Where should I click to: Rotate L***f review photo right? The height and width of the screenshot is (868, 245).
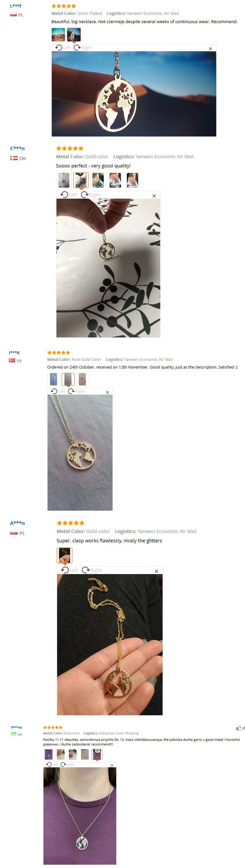tap(82, 47)
